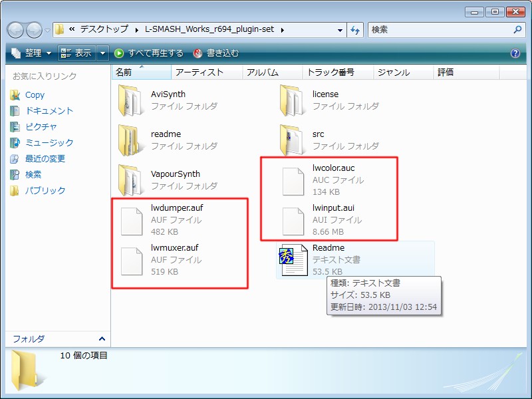The height and width of the screenshot is (399, 532).
Task: Expand the 整理 organize dropdown menu
Action: [31, 53]
